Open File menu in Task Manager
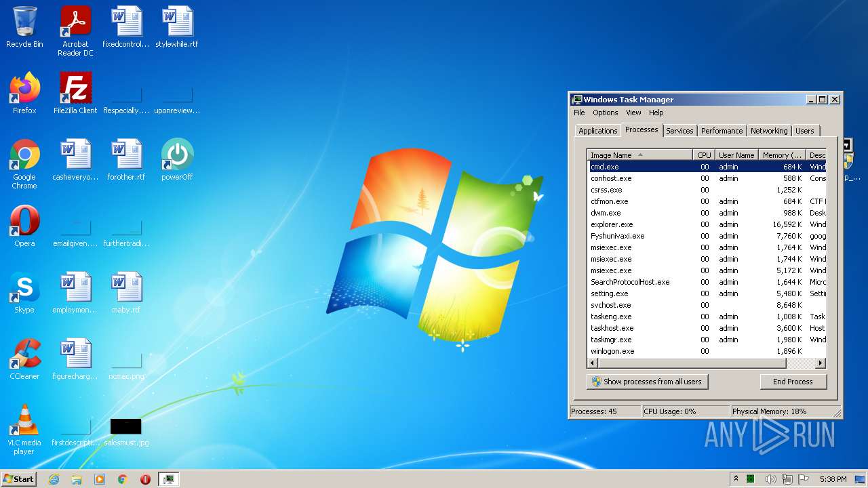Viewport: 868px width, 488px height. (x=579, y=113)
